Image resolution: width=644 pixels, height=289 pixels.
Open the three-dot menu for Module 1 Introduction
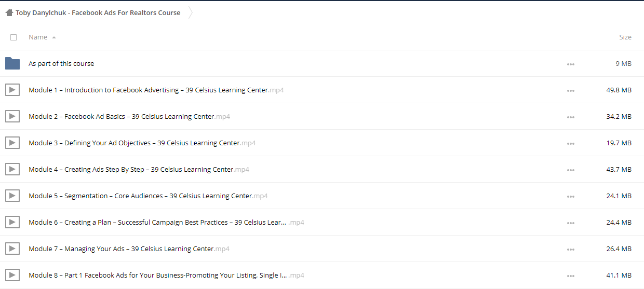coord(571,90)
